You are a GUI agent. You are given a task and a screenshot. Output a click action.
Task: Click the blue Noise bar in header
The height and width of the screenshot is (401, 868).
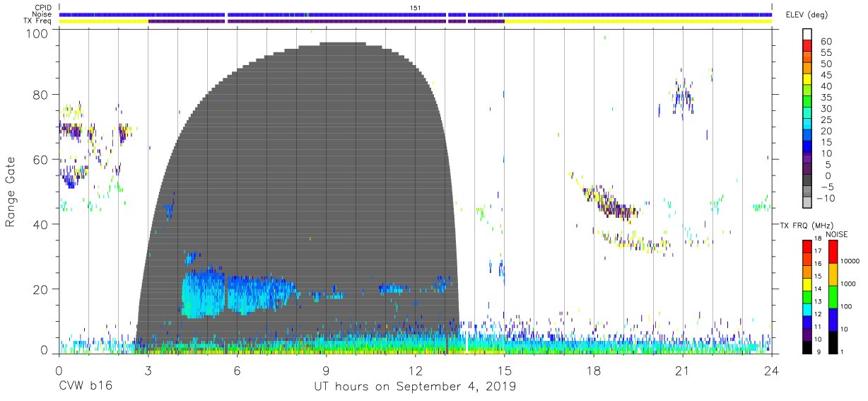pyautogui.click(x=416, y=14)
